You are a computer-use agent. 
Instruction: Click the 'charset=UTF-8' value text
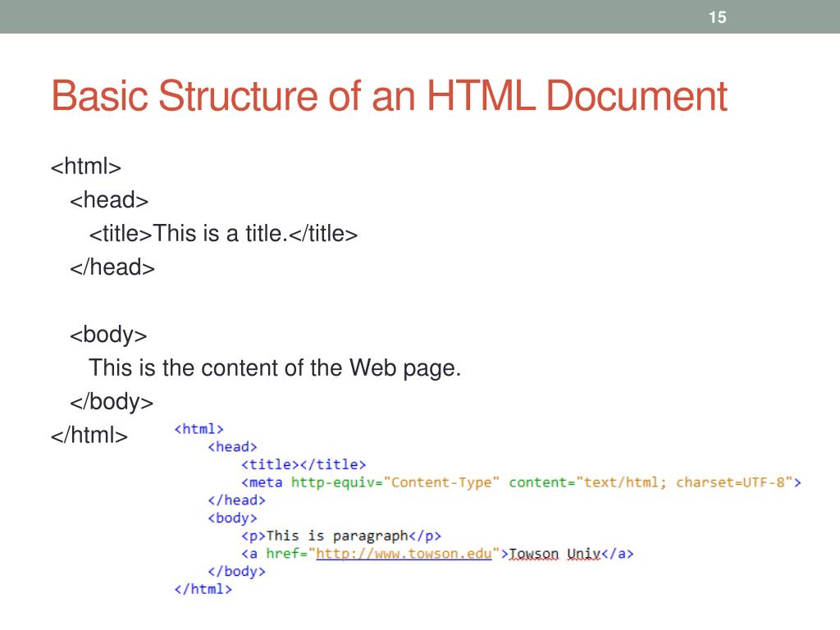point(730,482)
